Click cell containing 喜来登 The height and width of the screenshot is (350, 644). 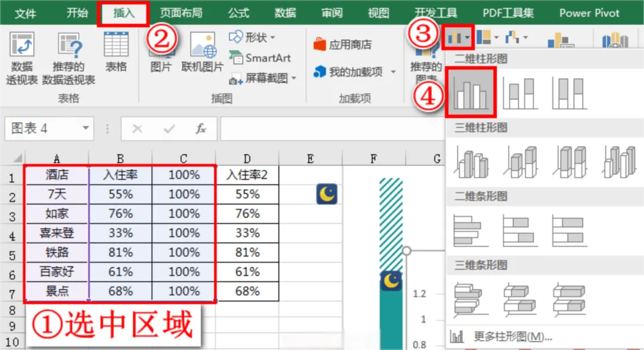[x=57, y=233]
